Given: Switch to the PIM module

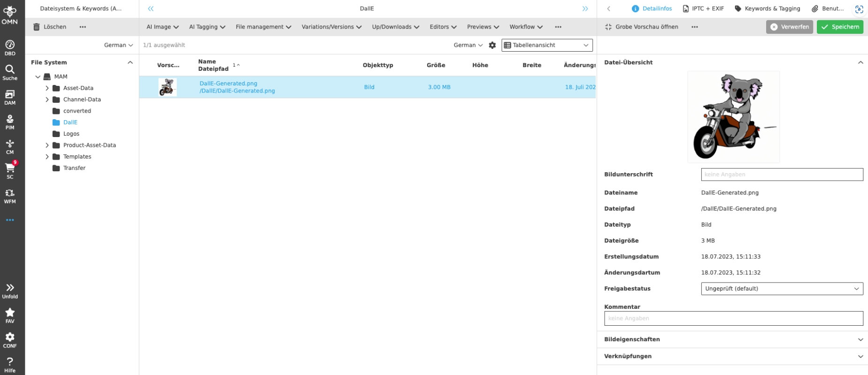Looking at the screenshot, I should click(x=10, y=122).
